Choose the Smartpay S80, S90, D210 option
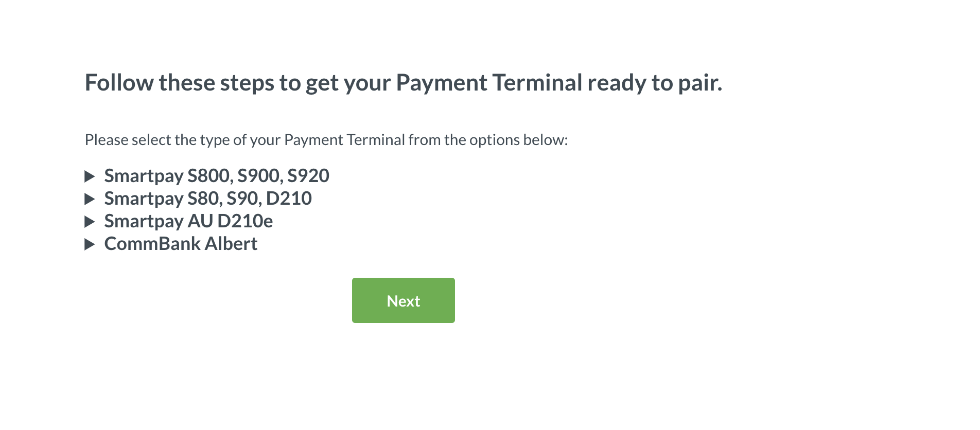 coord(208,198)
